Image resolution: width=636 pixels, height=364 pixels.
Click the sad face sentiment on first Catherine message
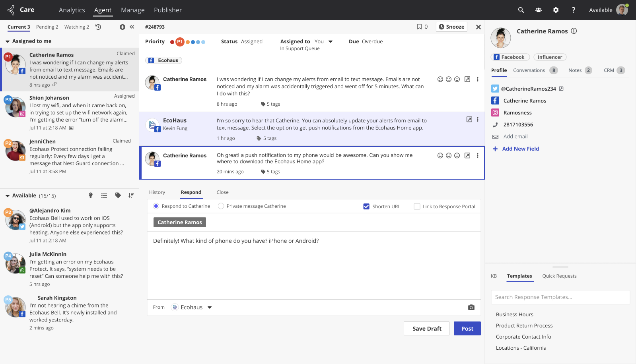tap(440, 79)
